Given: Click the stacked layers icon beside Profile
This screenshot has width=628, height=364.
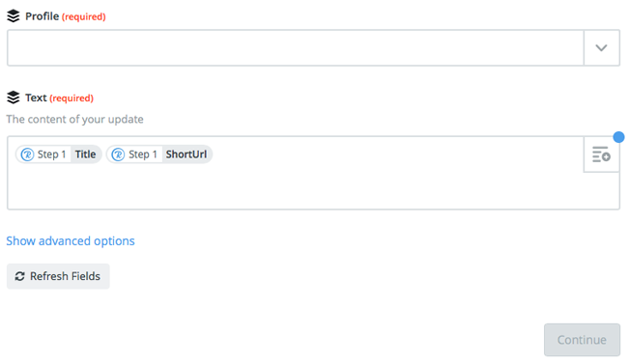Looking at the screenshot, I should coord(14,16).
